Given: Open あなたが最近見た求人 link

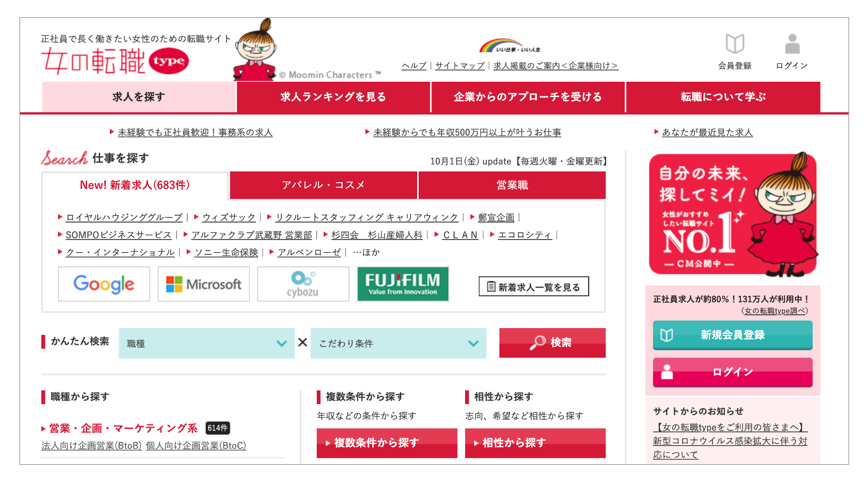Looking at the screenshot, I should [x=707, y=132].
